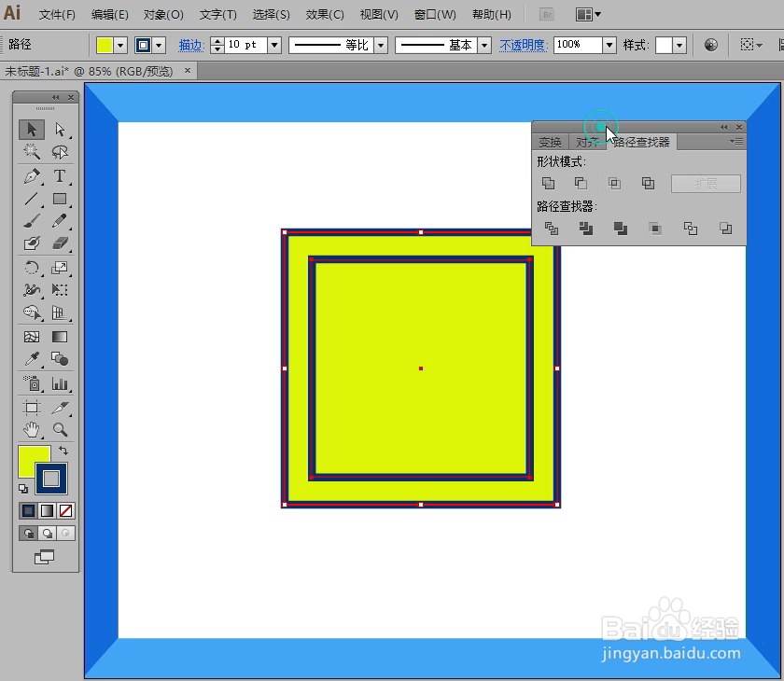Open the 窗口(W) menu
Viewport: 784px width, 681px height.
click(x=435, y=15)
